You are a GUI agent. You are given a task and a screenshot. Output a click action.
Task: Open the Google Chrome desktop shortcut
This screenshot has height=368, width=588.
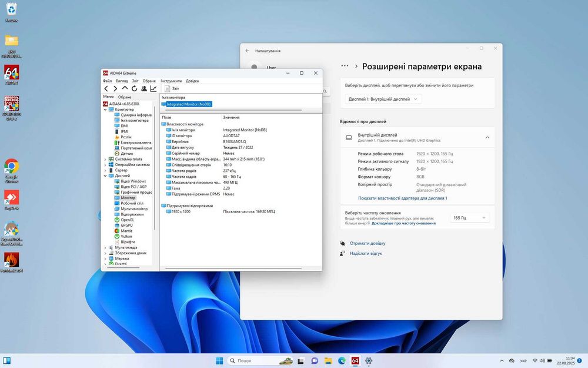12,171
